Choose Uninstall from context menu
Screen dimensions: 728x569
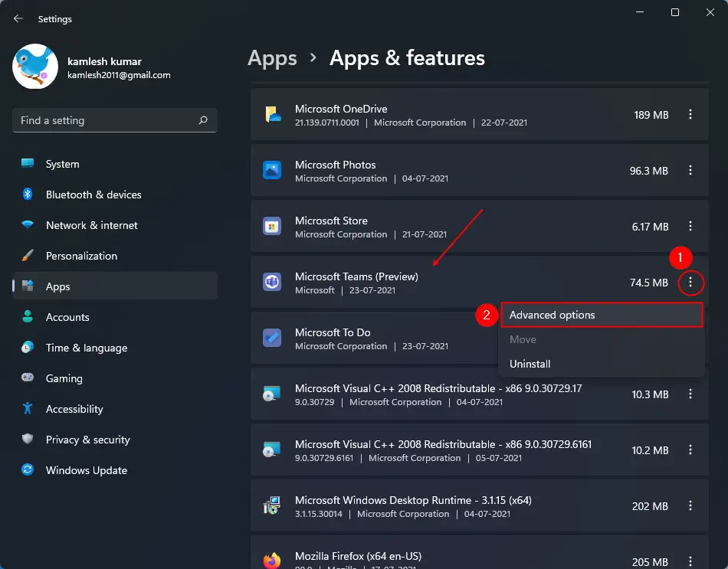pyautogui.click(x=602, y=364)
